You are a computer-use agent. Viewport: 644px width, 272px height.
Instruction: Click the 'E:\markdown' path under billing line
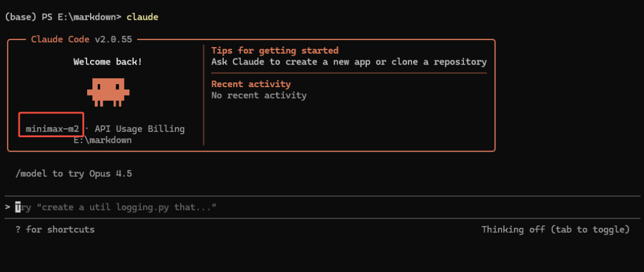[x=103, y=140]
